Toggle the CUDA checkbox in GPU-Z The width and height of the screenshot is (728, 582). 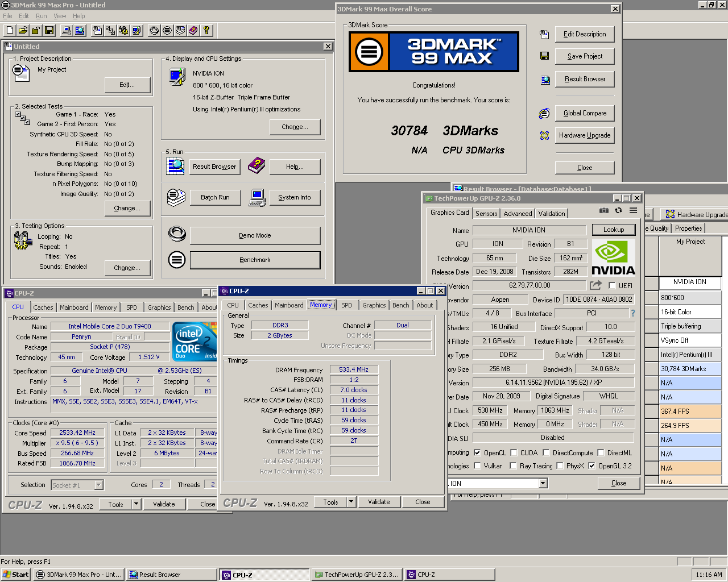[x=514, y=452]
